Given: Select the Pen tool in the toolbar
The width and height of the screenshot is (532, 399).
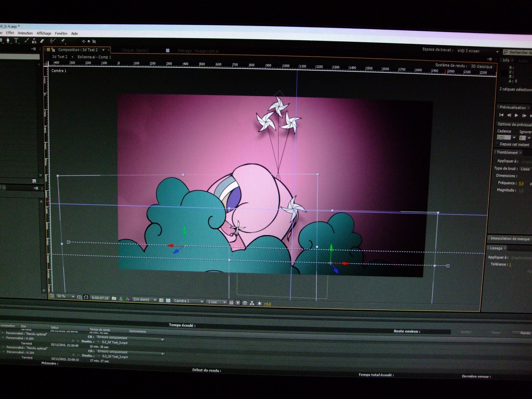Looking at the screenshot, I should point(8,41).
